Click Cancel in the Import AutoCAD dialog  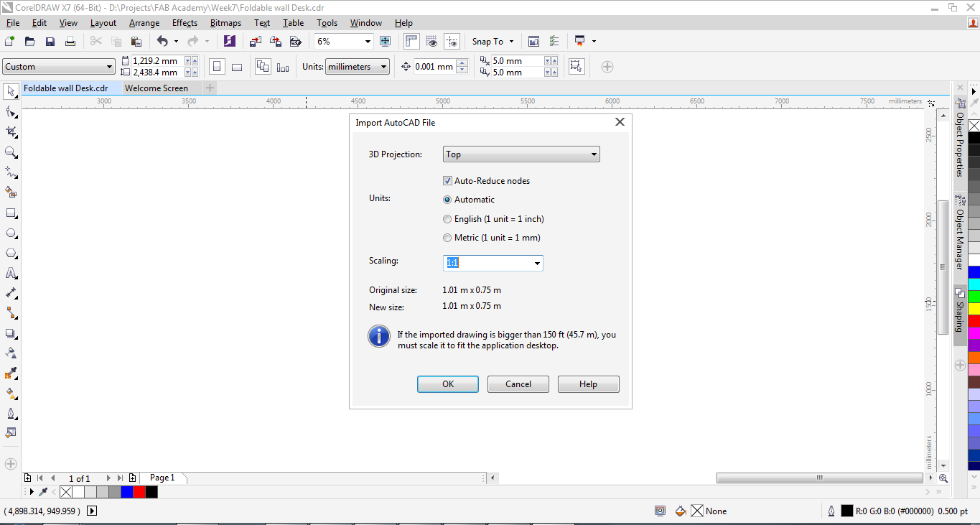tap(518, 384)
